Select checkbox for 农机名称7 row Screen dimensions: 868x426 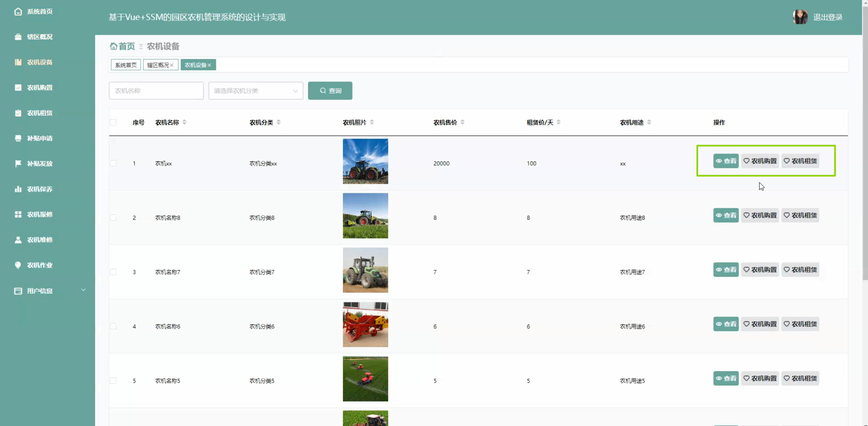coord(113,272)
